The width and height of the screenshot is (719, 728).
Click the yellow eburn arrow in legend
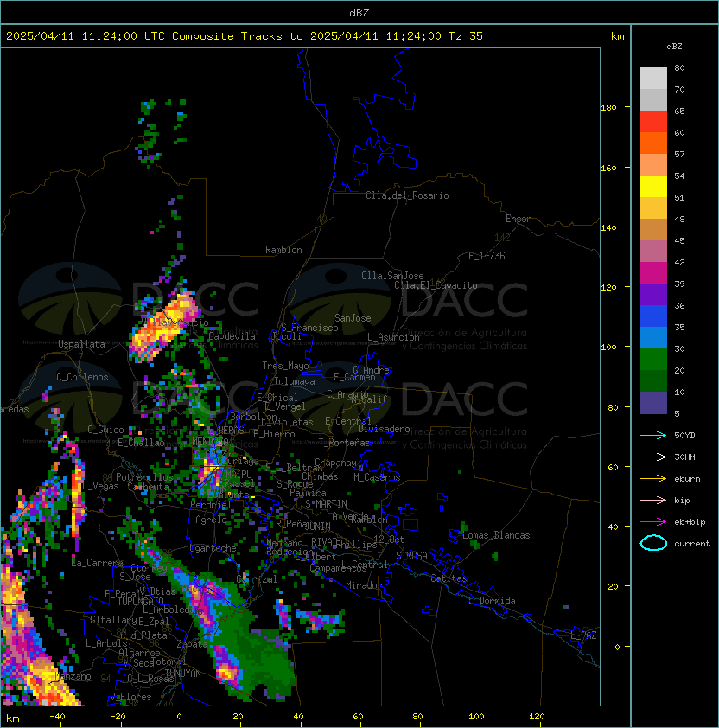pyautogui.click(x=653, y=479)
